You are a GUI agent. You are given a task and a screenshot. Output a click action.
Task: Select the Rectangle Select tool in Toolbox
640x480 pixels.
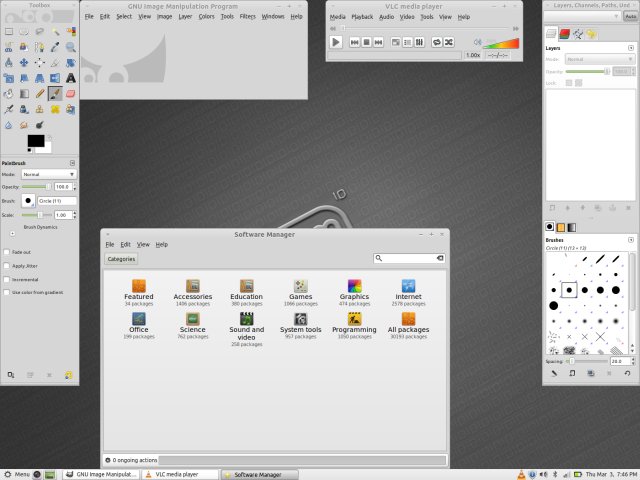[9, 31]
